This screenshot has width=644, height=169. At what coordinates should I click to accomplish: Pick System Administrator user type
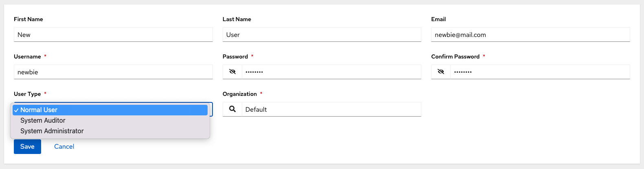point(52,131)
